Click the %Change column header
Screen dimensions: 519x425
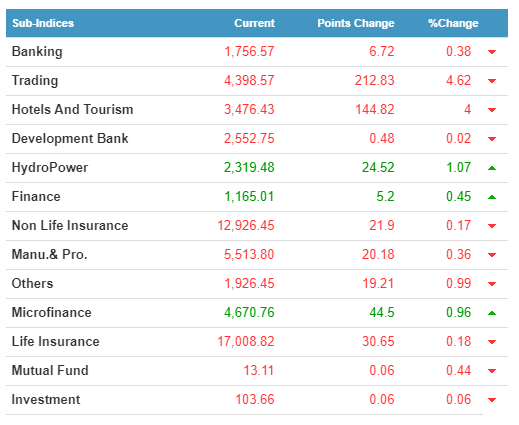453,23
